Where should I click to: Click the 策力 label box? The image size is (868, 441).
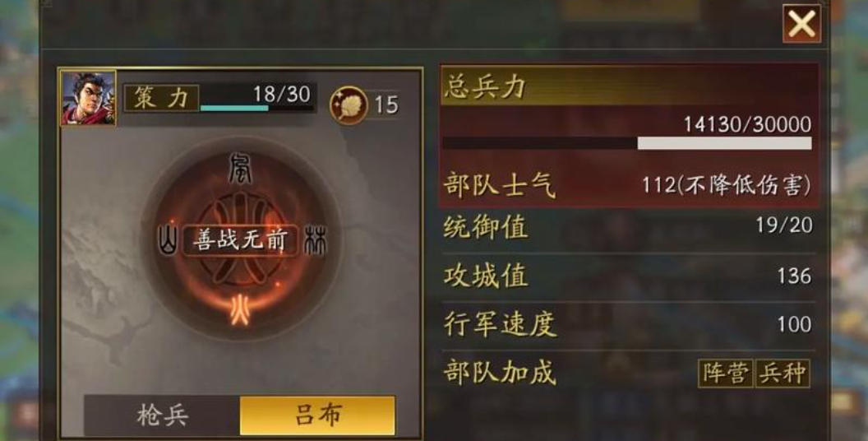click(x=161, y=98)
